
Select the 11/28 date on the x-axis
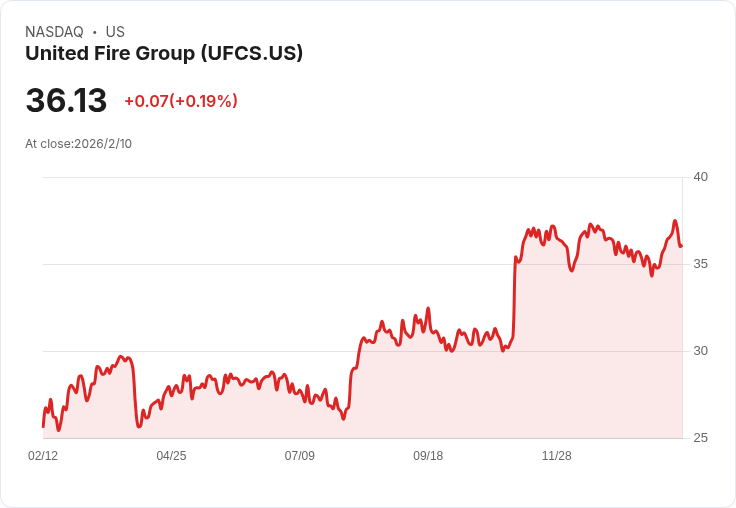click(556, 456)
